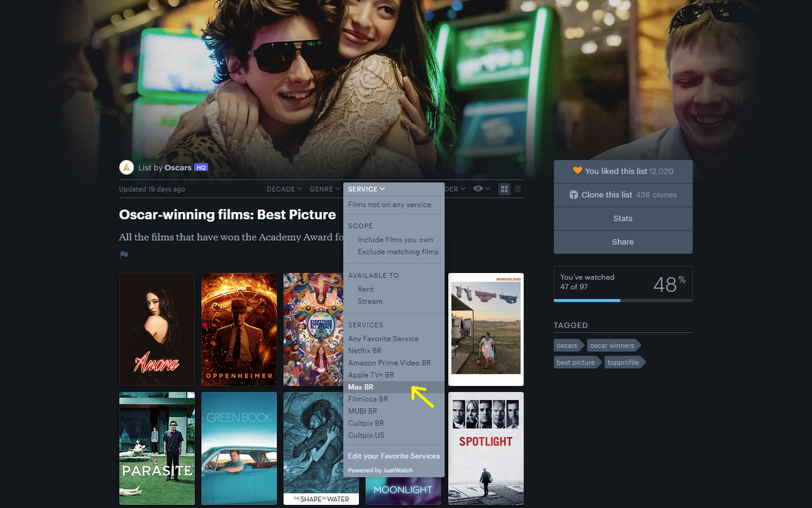Viewport: 812px width, 508px height.
Task: Open the partially hidden sort order dropdown
Action: coord(455,189)
